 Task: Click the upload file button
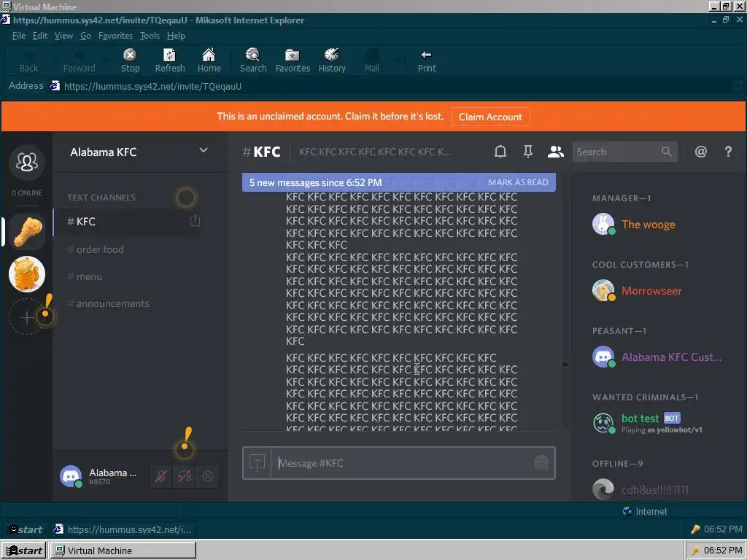(x=258, y=463)
